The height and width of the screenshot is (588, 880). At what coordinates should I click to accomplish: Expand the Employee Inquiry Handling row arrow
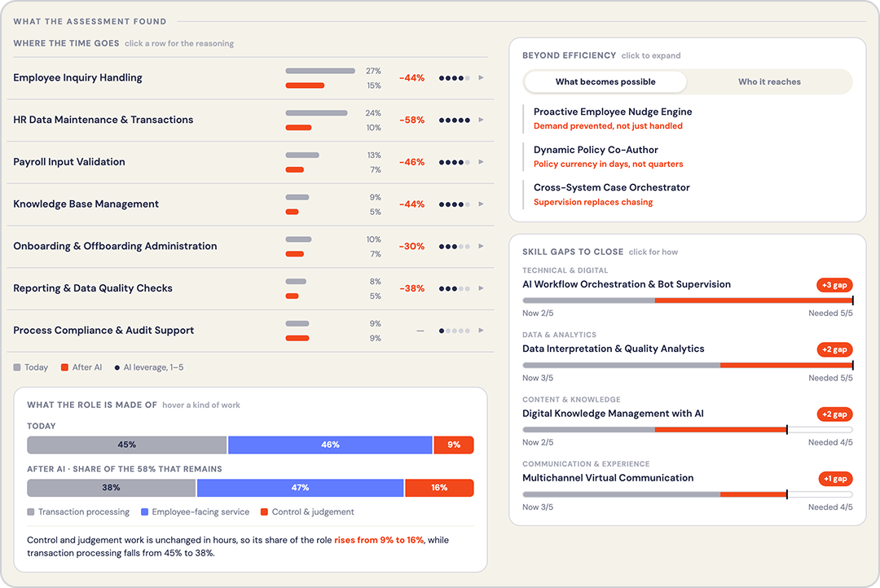click(481, 78)
